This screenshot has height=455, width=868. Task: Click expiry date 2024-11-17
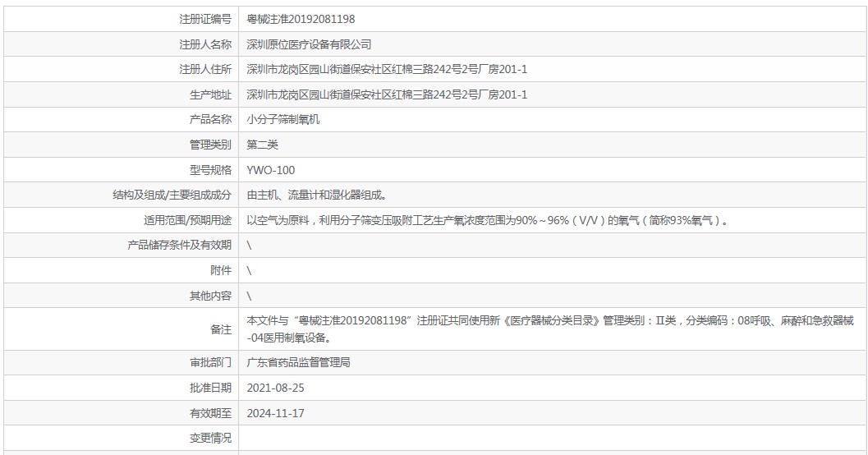click(x=276, y=413)
